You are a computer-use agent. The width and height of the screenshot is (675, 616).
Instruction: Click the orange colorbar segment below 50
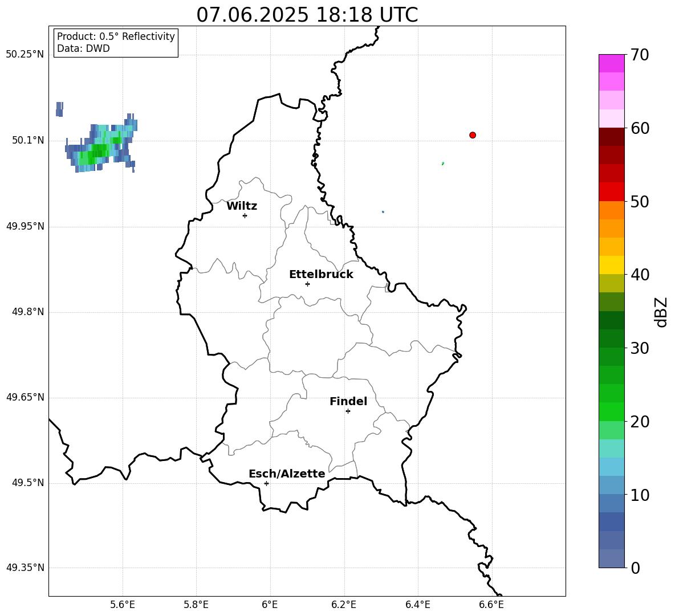click(x=611, y=210)
